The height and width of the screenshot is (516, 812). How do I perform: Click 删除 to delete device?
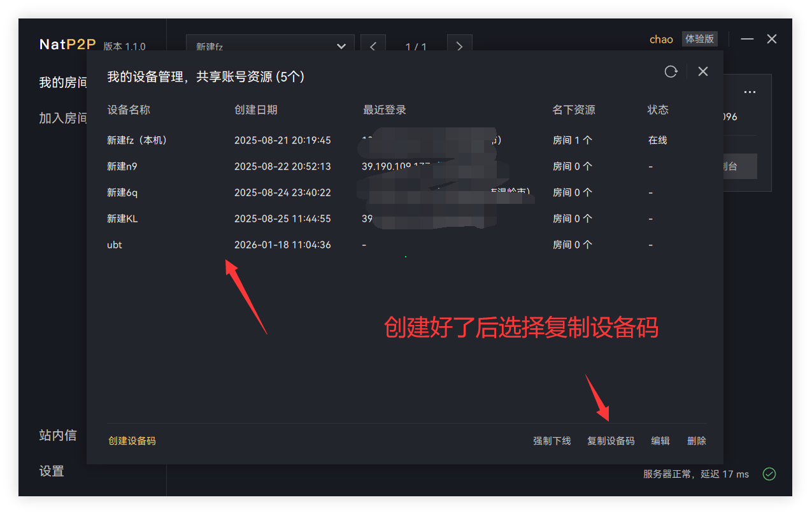pos(697,441)
